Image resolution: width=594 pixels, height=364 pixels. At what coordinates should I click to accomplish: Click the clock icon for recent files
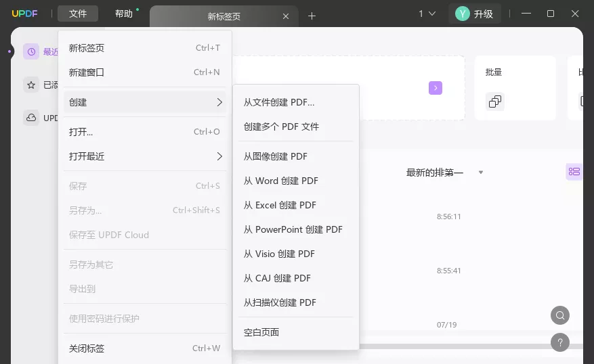pyautogui.click(x=31, y=51)
